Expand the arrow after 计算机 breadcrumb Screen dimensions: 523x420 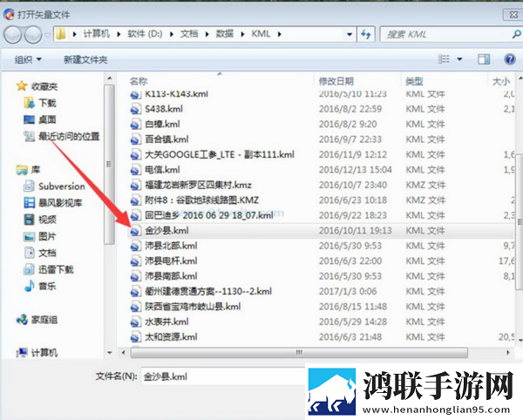pyautogui.click(x=119, y=34)
